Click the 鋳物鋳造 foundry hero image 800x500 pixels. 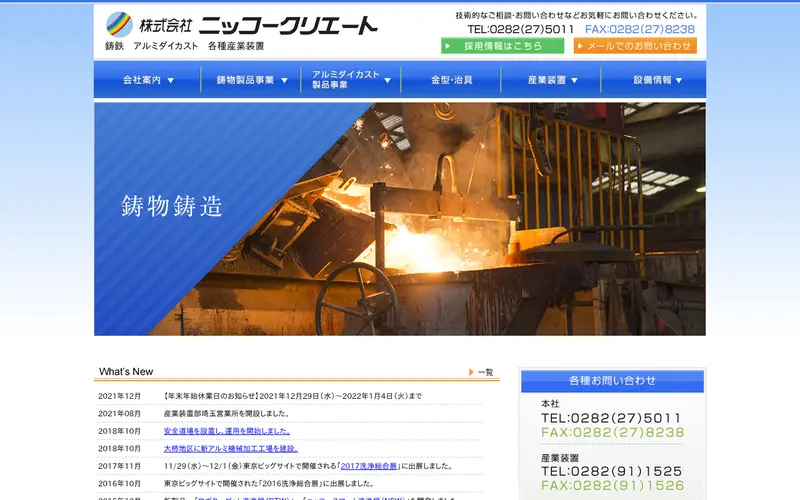pyautogui.click(x=400, y=219)
